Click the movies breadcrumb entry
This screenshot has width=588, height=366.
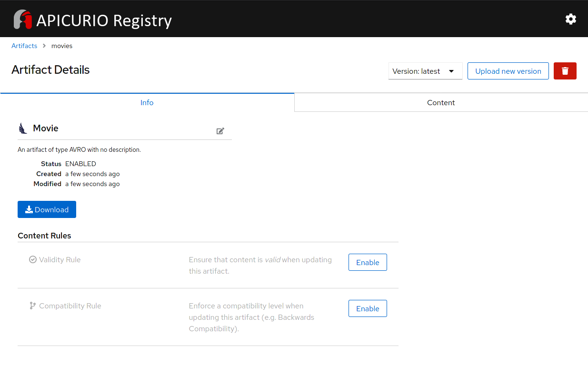point(62,46)
